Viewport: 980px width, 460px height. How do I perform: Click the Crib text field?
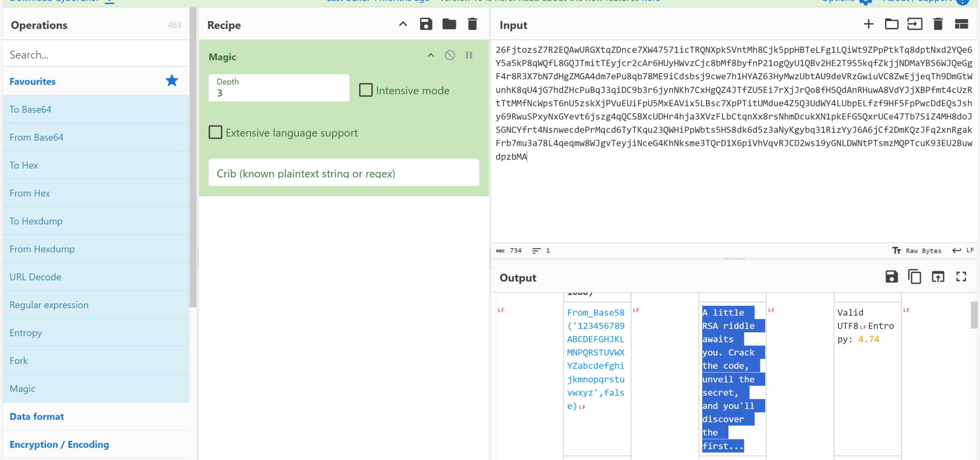[x=343, y=173]
